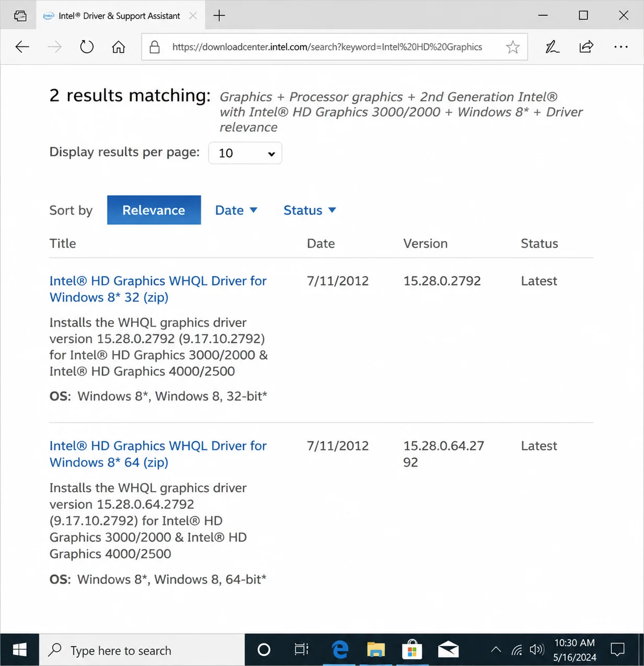Viewport: 644px width, 666px height.
Task: Click the Version column header
Action: click(425, 243)
